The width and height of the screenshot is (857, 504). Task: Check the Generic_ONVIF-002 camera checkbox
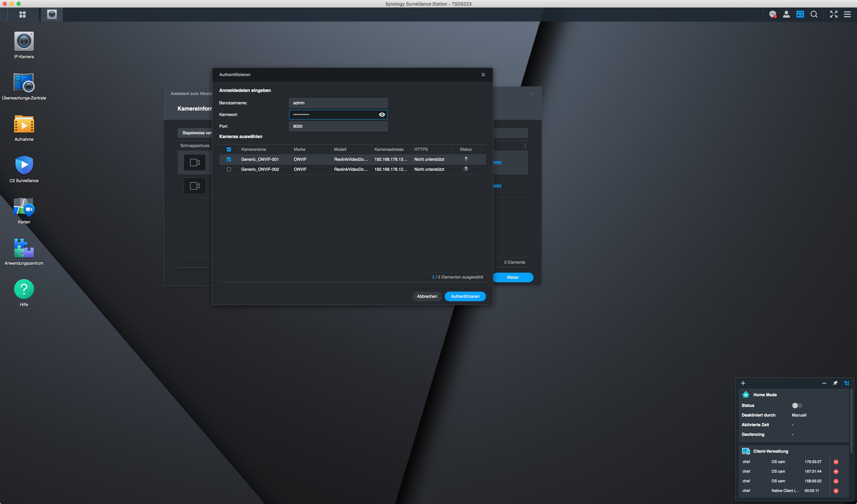tap(229, 169)
